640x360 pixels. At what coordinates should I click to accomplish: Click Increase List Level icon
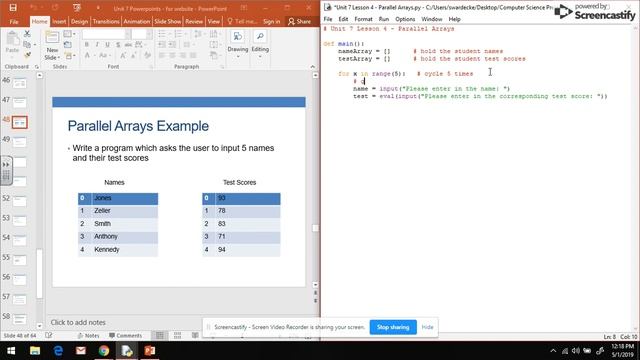[173, 44]
